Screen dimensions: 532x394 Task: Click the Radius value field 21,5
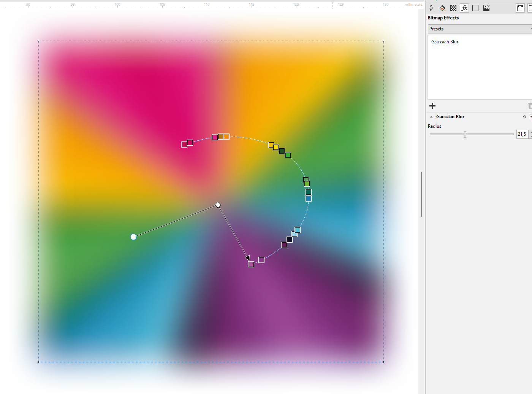522,134
